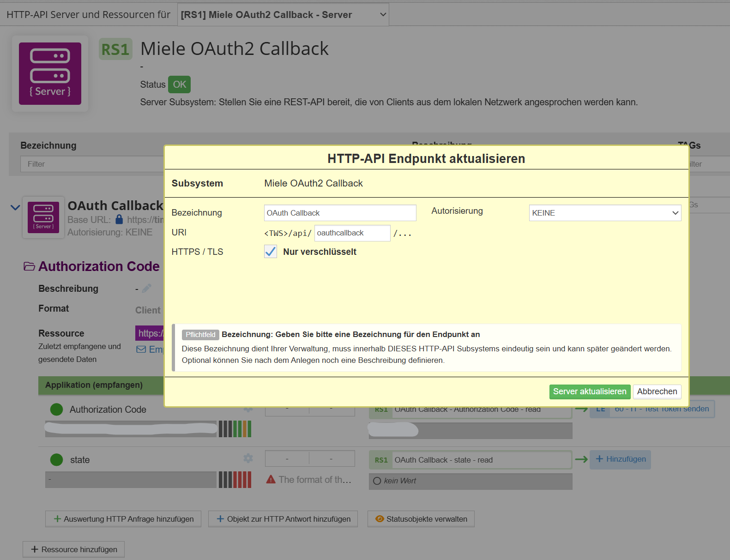Click Statusobjekte verwalten button
Viewport: 730px width, 560px height.
point(421,519)
